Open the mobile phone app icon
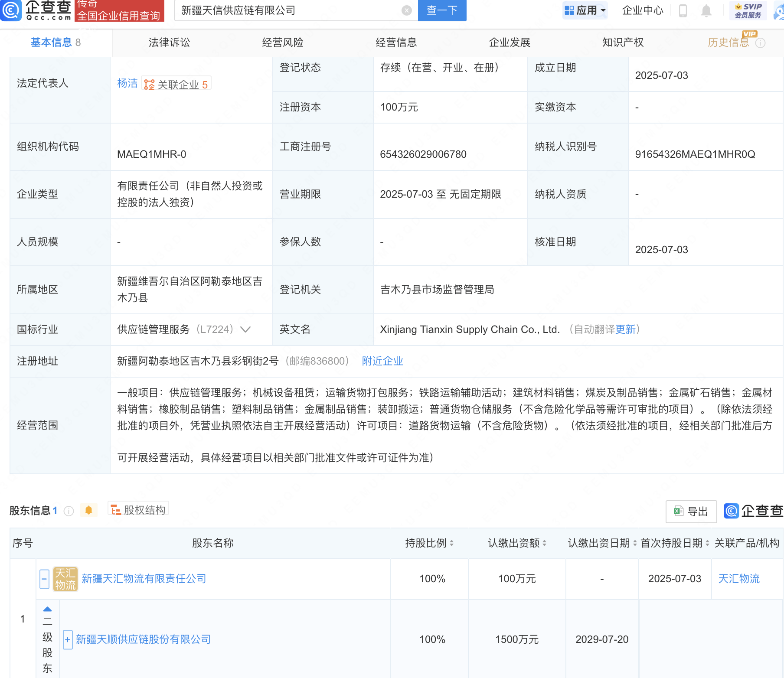This screenshot has height=678, width=784. [683, 10]
